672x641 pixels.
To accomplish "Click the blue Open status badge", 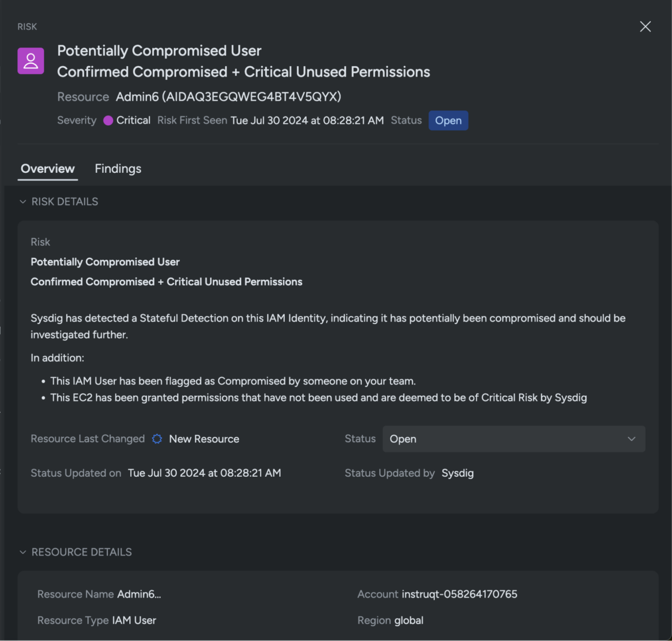I will click(448, 121).
